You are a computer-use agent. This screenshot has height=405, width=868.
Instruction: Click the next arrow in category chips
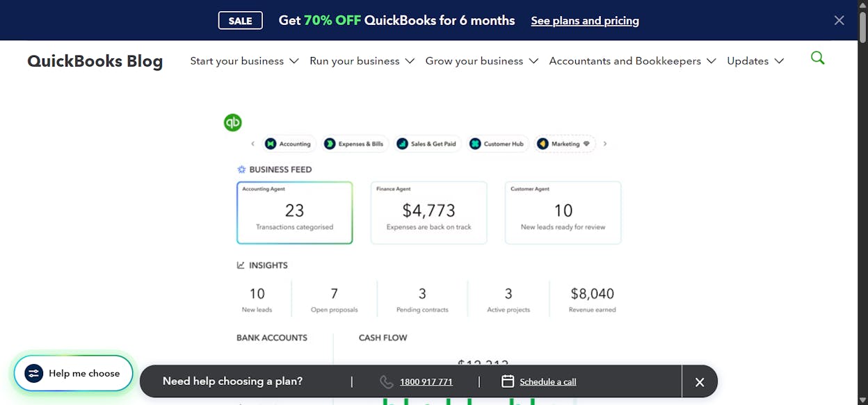(x=605, y=144)
